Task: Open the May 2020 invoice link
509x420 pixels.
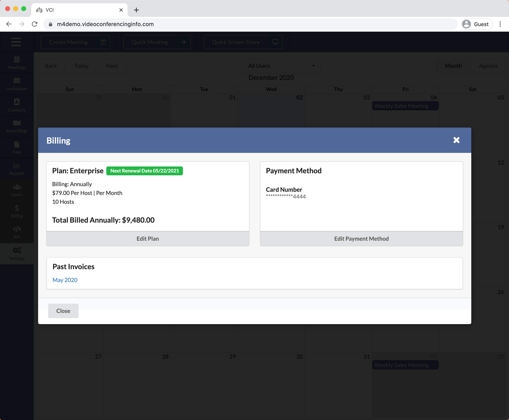Action: pyautogui.click(x=65, y=280)
